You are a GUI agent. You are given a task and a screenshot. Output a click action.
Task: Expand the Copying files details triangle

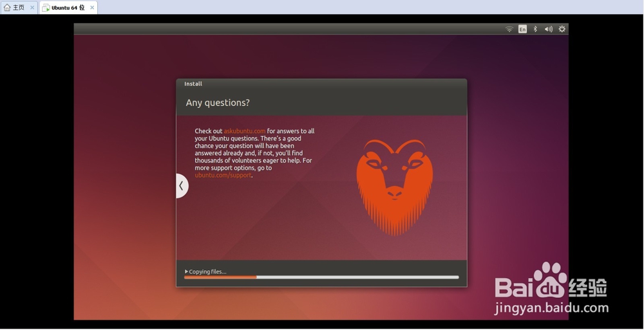pos(187,271)
